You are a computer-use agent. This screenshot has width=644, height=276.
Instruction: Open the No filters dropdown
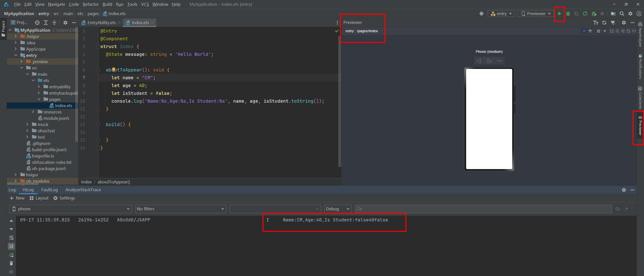pos(181,209)
